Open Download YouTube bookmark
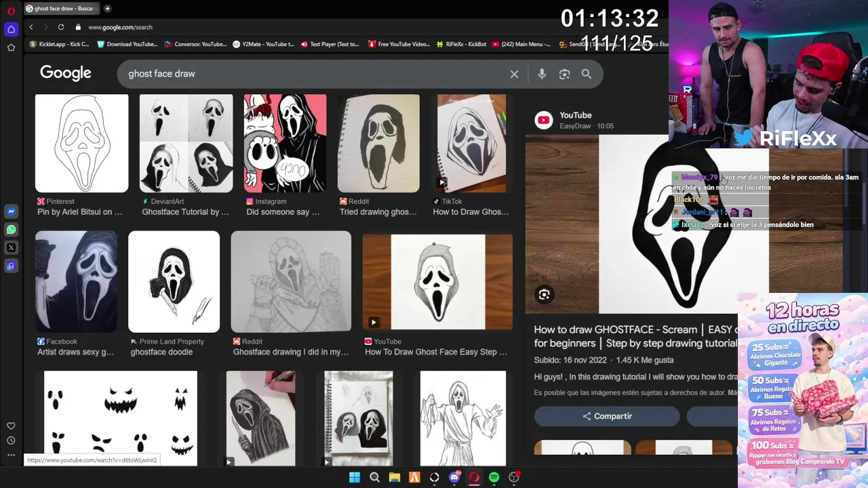 click(127, 44)
